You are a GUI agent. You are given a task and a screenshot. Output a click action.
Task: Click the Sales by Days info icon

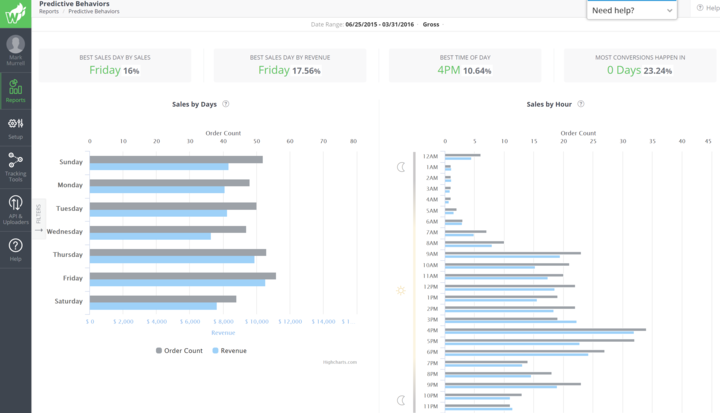pos(225,104)
